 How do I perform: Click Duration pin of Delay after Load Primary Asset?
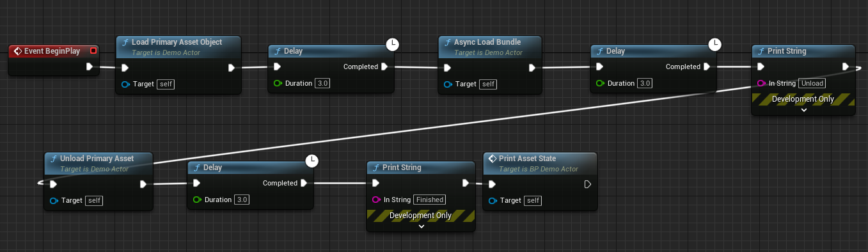[x=278, y=83]
